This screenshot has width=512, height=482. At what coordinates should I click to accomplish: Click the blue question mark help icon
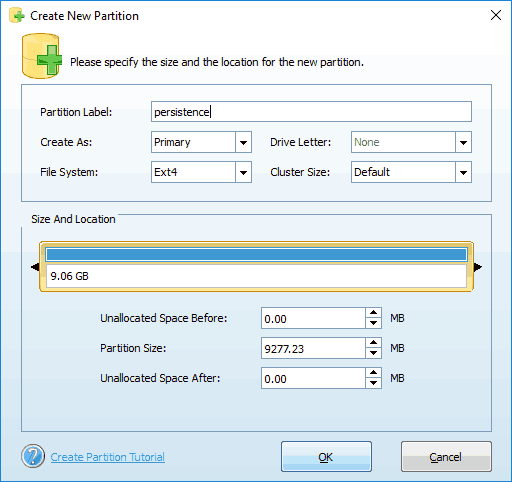point(33,456)
